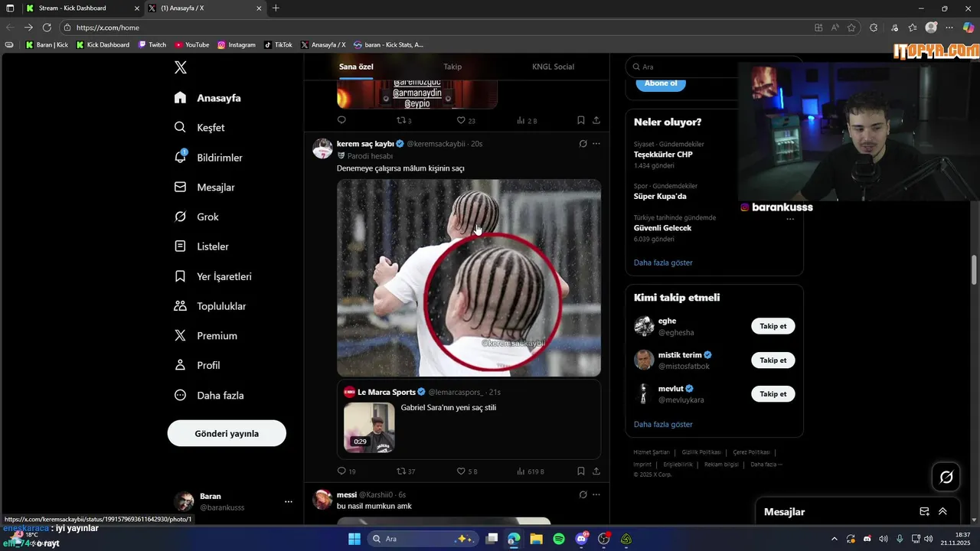
Task: Follow mevlut with Takip et
Action: pos(773,394)
